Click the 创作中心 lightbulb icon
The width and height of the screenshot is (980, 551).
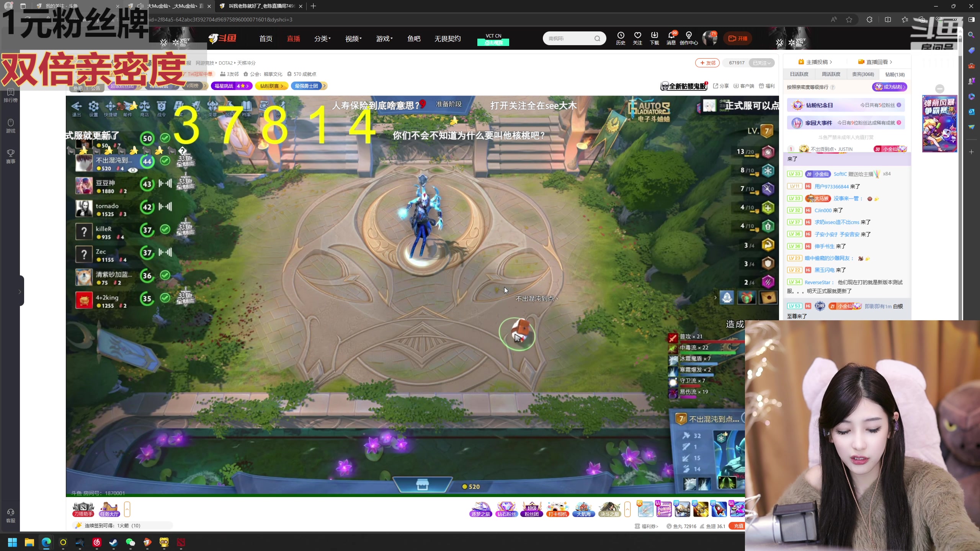click(689, 38)
